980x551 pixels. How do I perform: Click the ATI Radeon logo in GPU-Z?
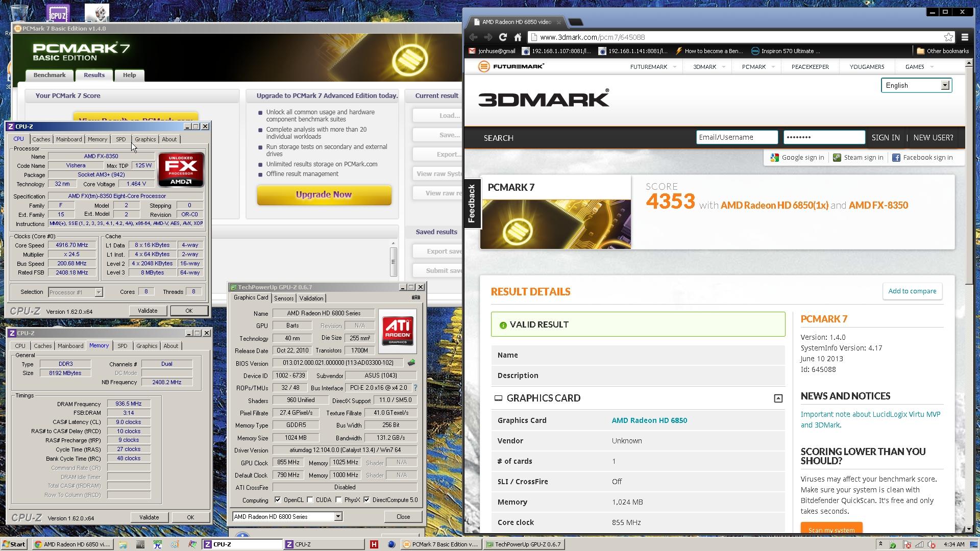pyautogui.click(x=398, y=331)
